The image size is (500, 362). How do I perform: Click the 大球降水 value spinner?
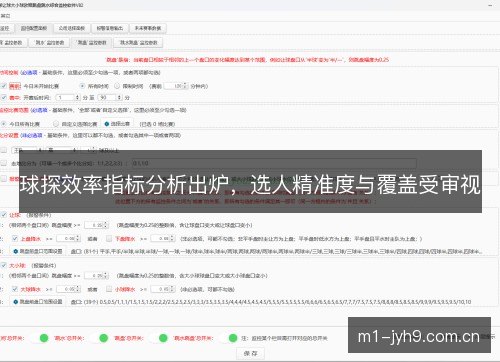(68, 289)
